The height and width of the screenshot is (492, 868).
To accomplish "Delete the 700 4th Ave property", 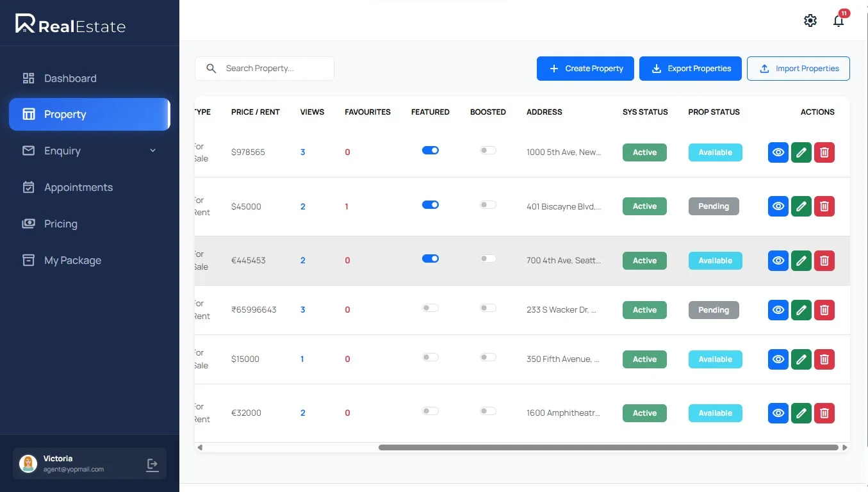I will [x=824, y=261].
